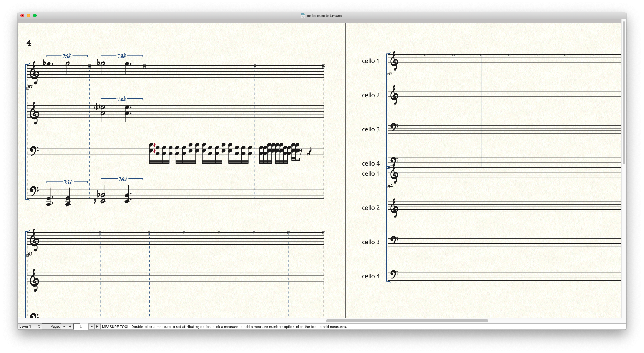The height and width of the screenshot is (353, 644).
Task: Click the measure 37 number handle
Action: (28, 89)
